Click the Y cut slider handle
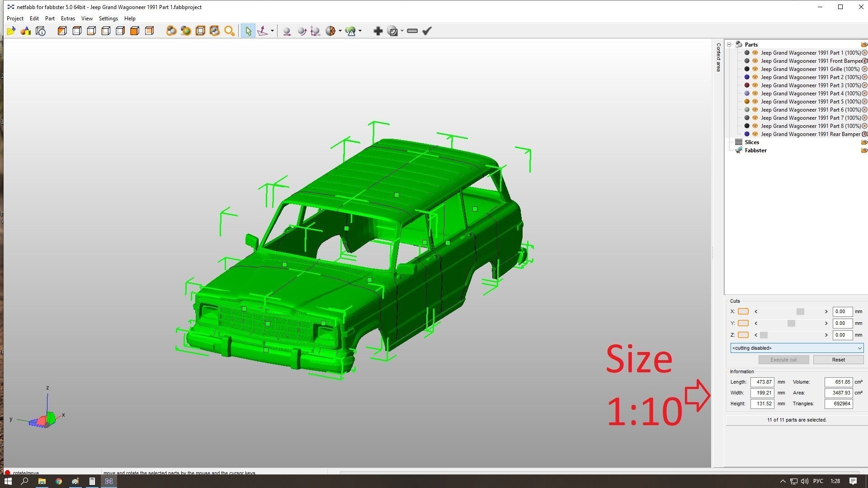 pos(791,323)
